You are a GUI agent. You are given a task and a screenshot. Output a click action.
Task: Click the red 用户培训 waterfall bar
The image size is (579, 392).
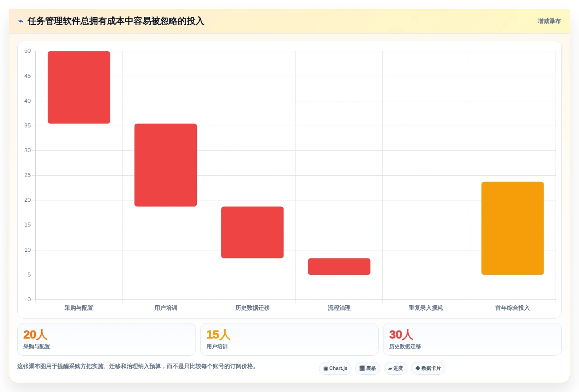coord(165,165)
